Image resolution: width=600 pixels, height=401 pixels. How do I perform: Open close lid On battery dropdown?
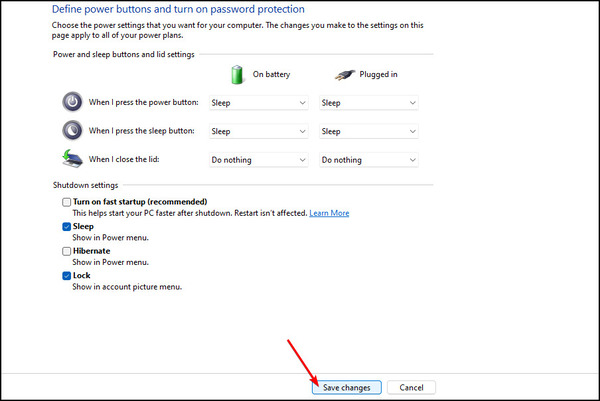(x=259, y=160)
